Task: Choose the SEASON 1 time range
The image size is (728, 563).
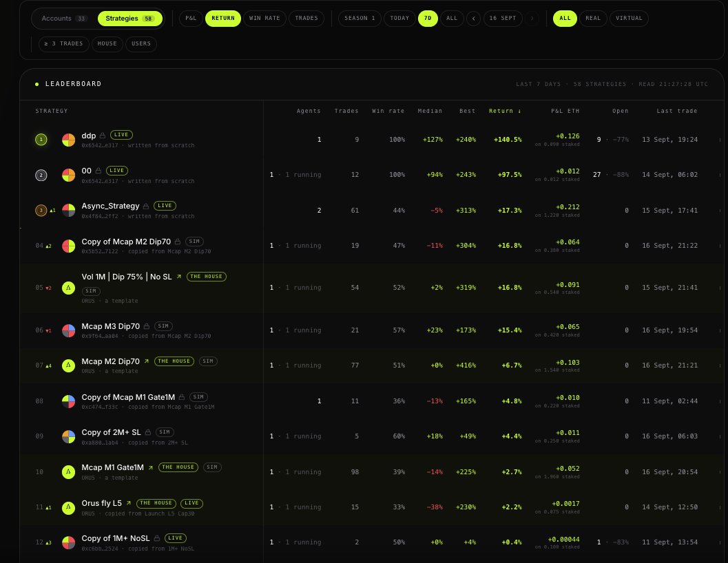Action: pos(360,18)
